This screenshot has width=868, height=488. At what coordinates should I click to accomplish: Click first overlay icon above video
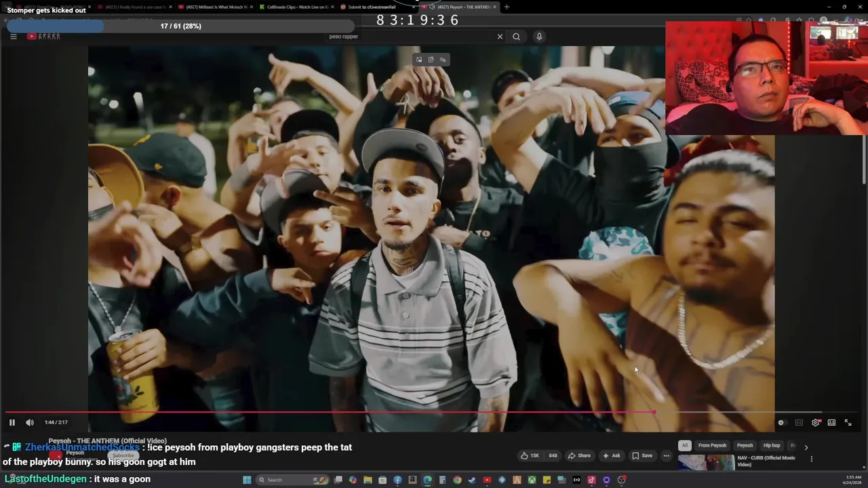click(x=419, y=60)
